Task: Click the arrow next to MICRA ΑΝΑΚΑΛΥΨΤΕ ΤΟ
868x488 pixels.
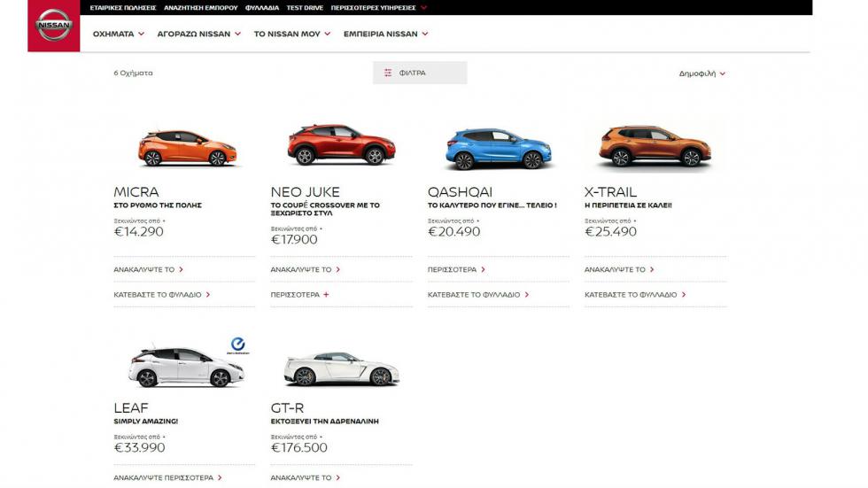Action: pyautogui.click(x=181, y=269)
